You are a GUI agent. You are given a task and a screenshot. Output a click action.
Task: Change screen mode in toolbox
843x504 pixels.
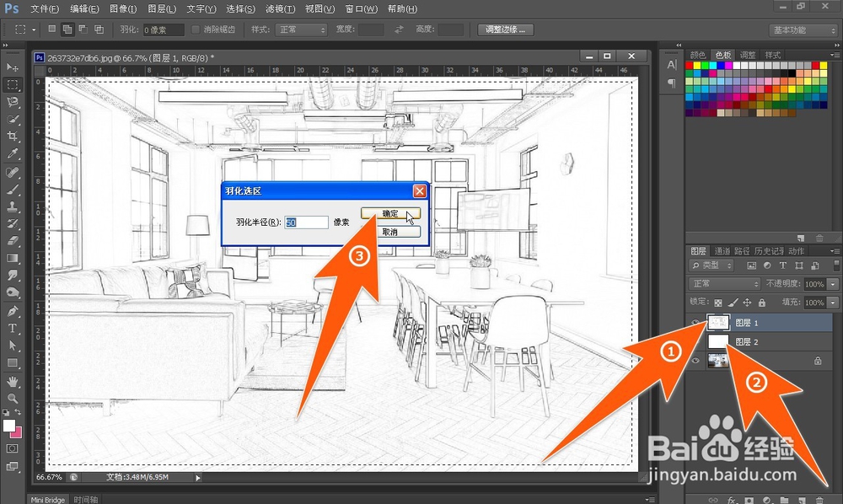coord(13,466)
